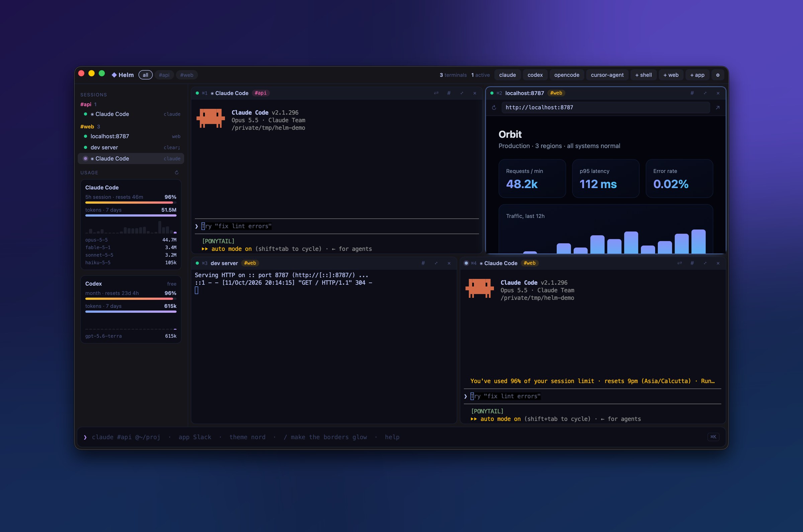
Task: Select the dev server session in sidebar
Action: (131, 147)
